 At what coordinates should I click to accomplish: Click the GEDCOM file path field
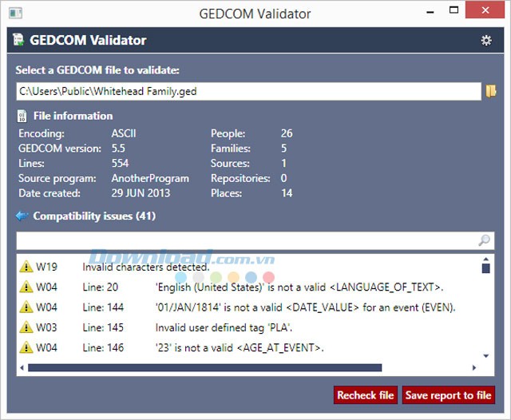248,92
